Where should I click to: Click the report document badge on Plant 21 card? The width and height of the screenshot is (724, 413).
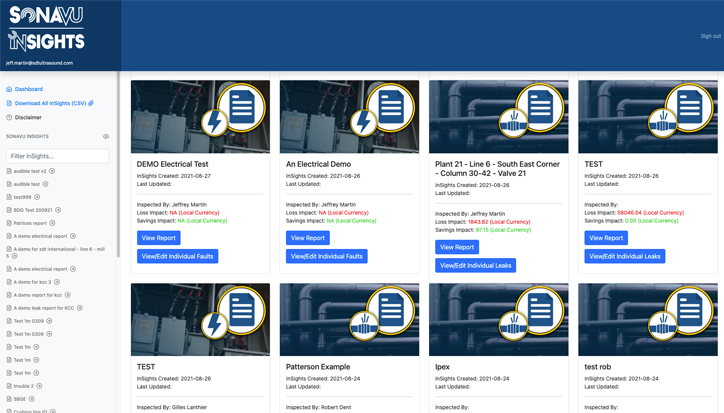(x=540, y=107)
